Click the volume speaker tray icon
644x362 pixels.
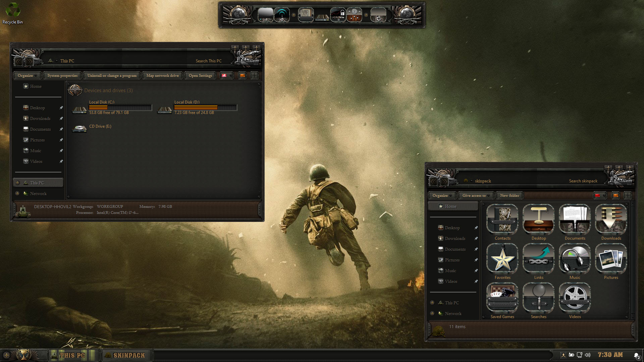click(587, 355)
